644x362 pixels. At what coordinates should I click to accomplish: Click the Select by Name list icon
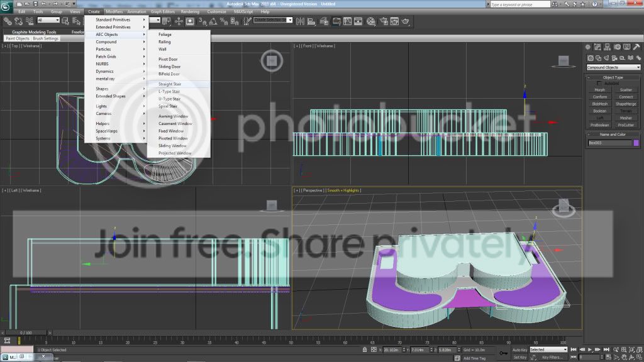tap(76, 21)
